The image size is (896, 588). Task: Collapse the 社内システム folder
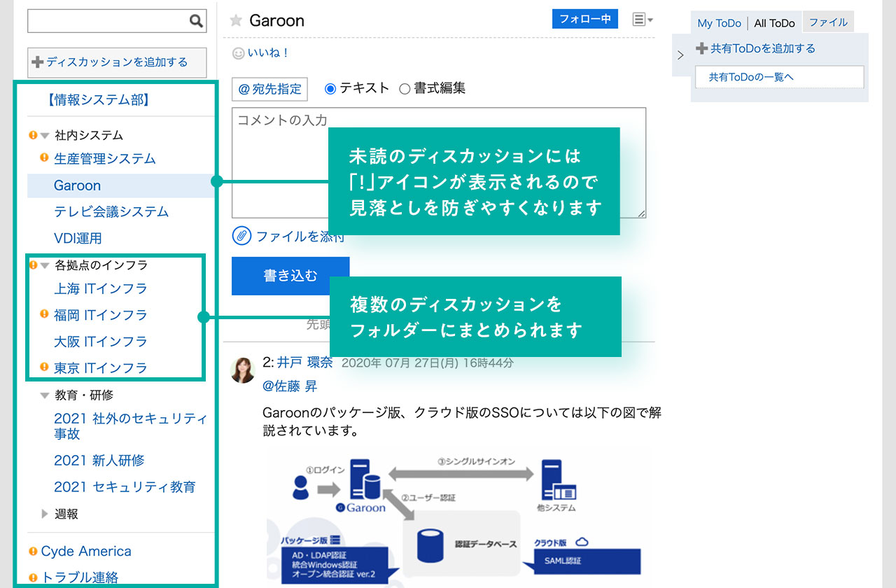pyautogui.click(x=45, y=136)
